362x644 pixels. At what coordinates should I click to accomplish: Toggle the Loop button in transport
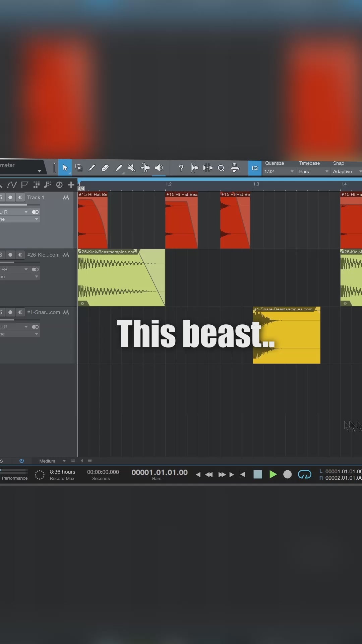click(304, 474)
